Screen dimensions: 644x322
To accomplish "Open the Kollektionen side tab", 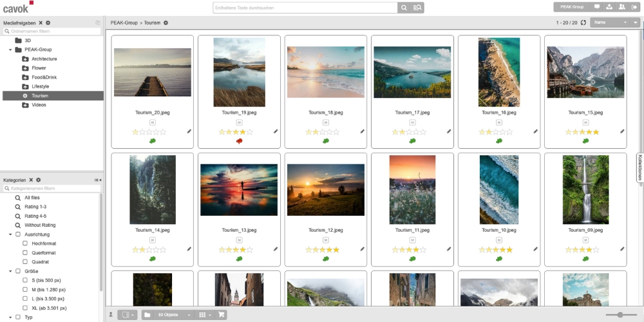I will point(640,167).
